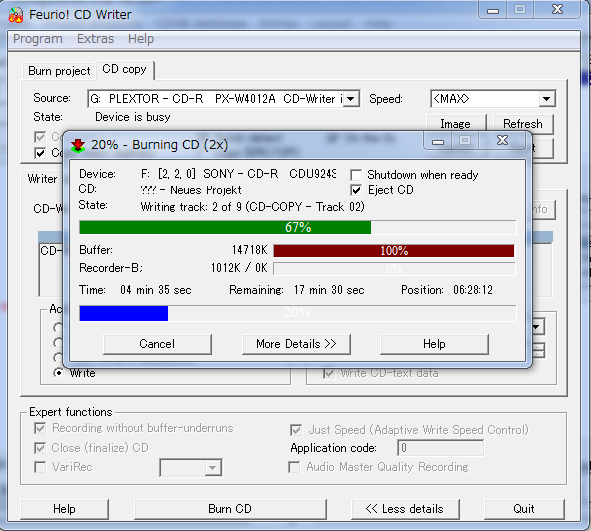Toggle Close (finalize) CD checkbox
The image size is (591, 531).
coord(40,448)
